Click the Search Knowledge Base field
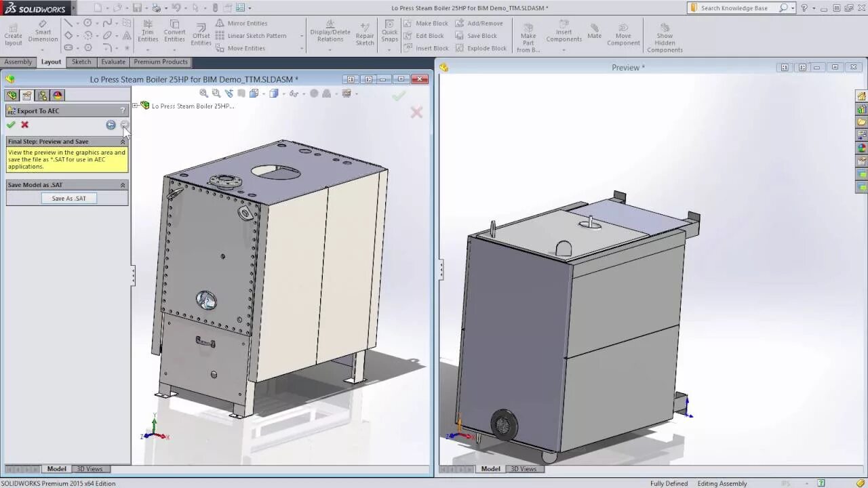Screen dimensions: 868x488 [736, 7]
